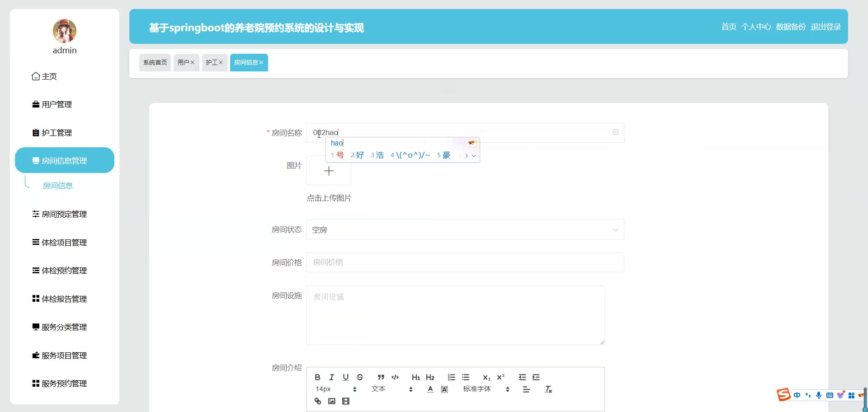Screen dimensions: 868x412
Task: Open the text color picker
Action: click(x=430, y=389)
